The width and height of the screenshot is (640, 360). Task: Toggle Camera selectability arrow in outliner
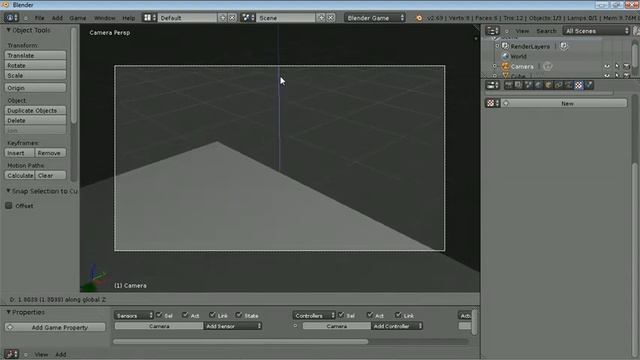[617, 66]
